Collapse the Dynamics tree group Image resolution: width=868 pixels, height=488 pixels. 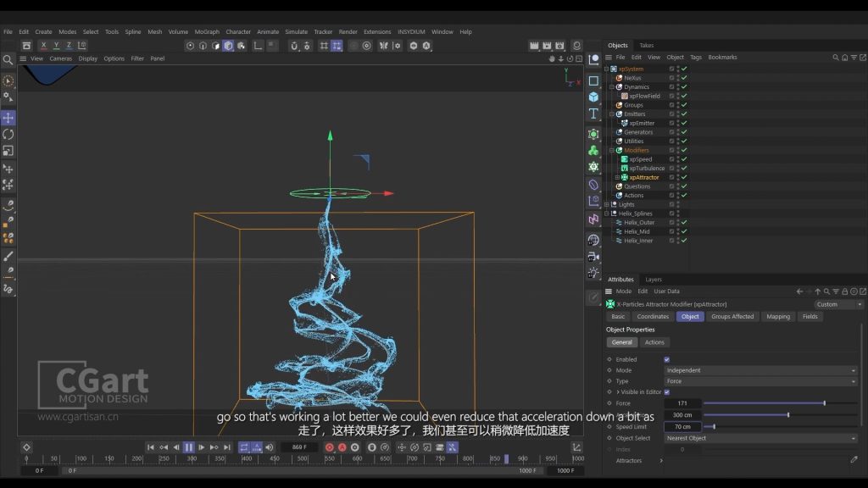click(612, 87)
